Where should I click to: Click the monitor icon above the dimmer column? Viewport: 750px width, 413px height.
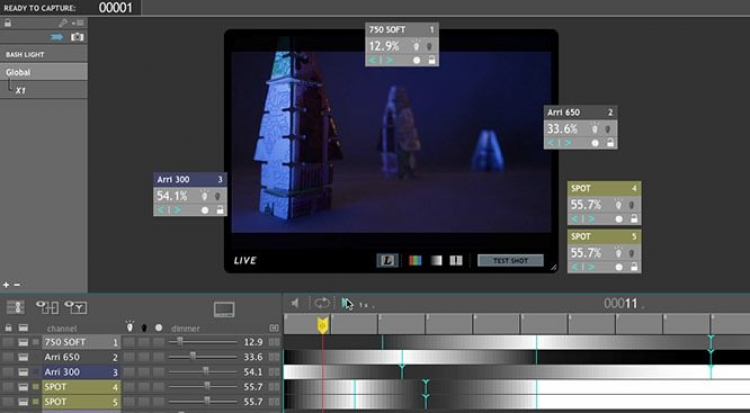224,310
